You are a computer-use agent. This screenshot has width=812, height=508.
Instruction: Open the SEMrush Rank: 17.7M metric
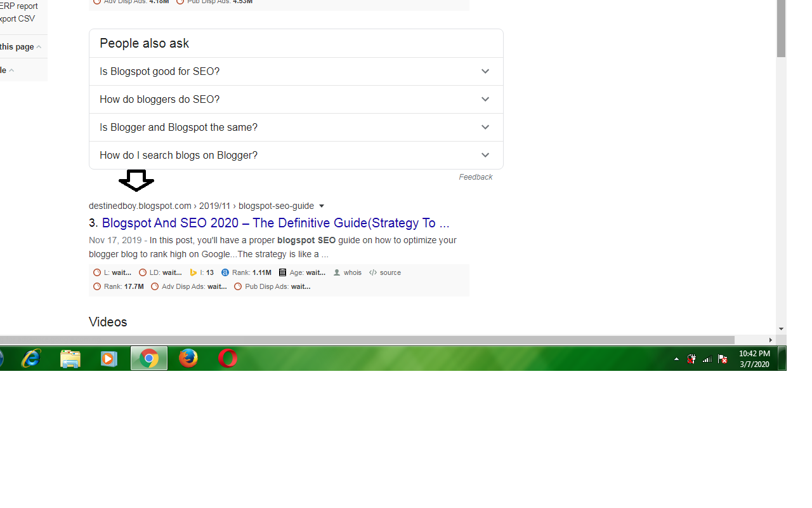(119, 286)
